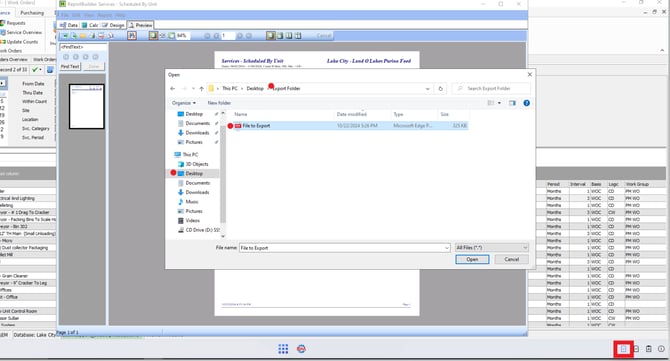
Task: Select Desktop under This PC
Action: [x=194, y=173]
